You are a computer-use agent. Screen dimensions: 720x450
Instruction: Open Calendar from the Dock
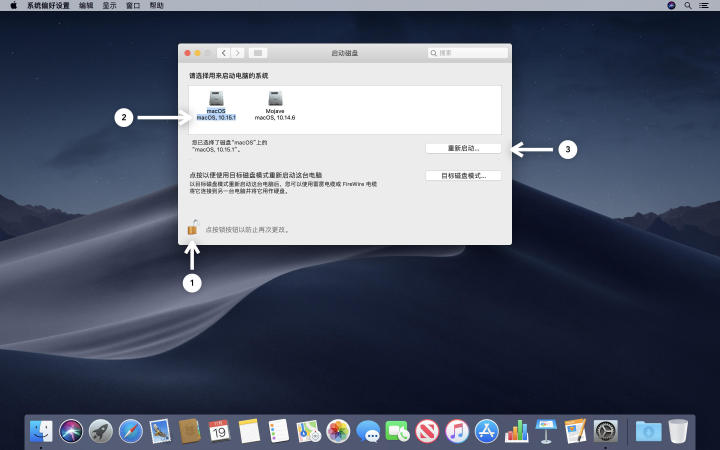[x=219, y=431]
